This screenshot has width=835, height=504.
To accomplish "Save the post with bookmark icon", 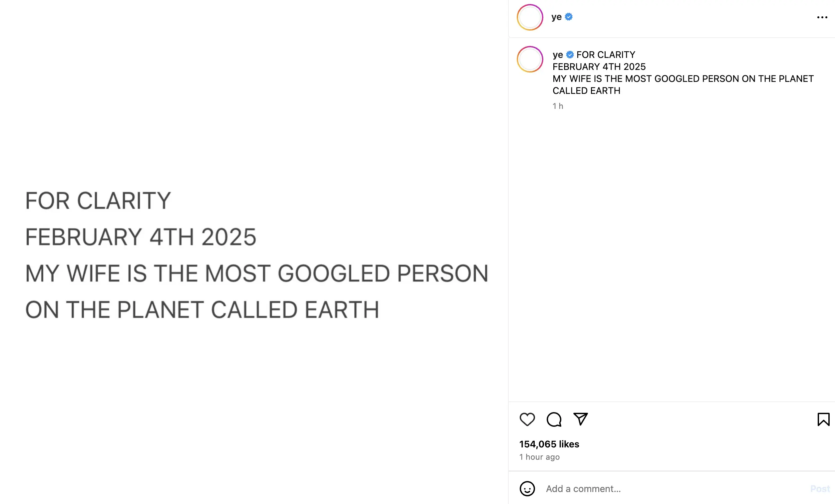I will (x=823, y=419).
